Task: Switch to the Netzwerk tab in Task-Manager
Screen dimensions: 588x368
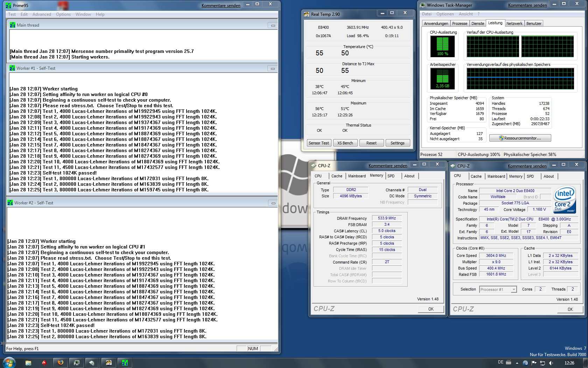Action: coord(514,23)
